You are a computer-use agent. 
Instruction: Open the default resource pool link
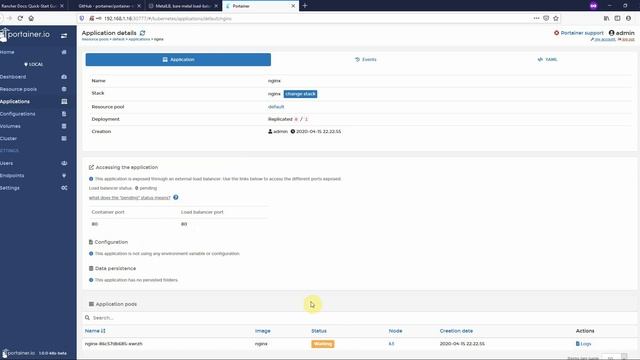(276, 107)
